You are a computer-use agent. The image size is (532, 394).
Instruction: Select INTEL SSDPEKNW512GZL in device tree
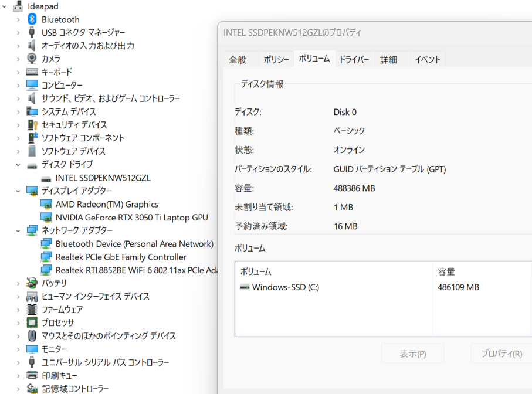coord(103,178)
